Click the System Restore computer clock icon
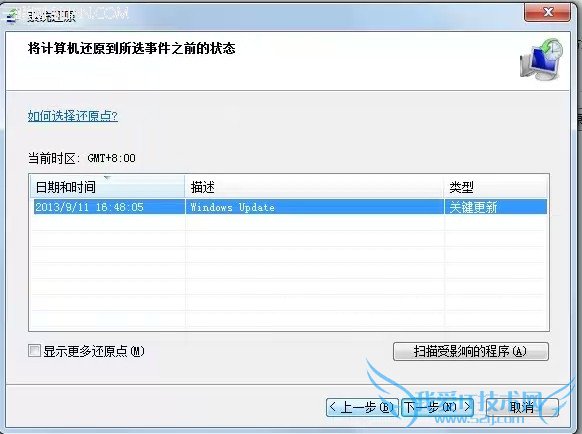 (x=542, y=59)
